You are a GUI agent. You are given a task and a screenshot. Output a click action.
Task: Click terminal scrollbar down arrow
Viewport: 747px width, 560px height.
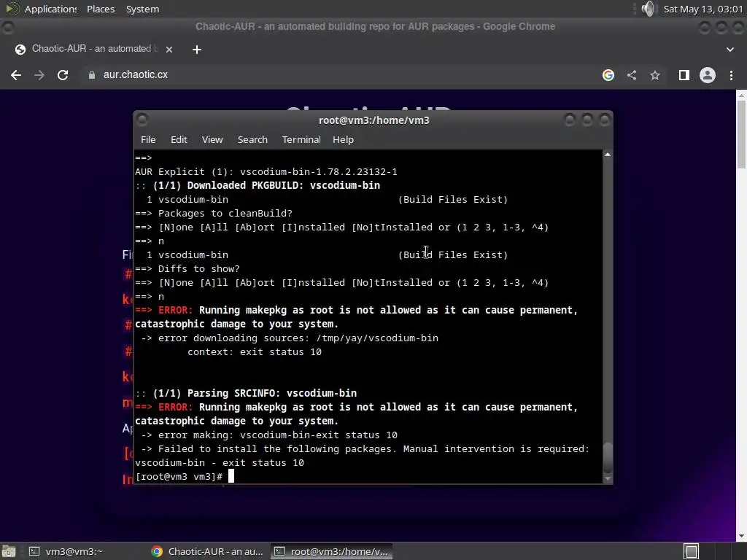coord(608,478)
